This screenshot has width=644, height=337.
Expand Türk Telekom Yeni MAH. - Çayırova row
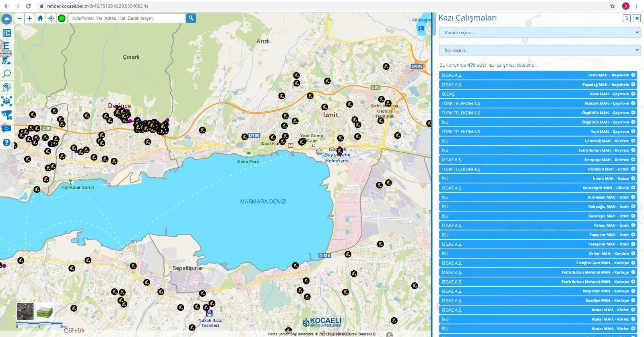(538, 132)
